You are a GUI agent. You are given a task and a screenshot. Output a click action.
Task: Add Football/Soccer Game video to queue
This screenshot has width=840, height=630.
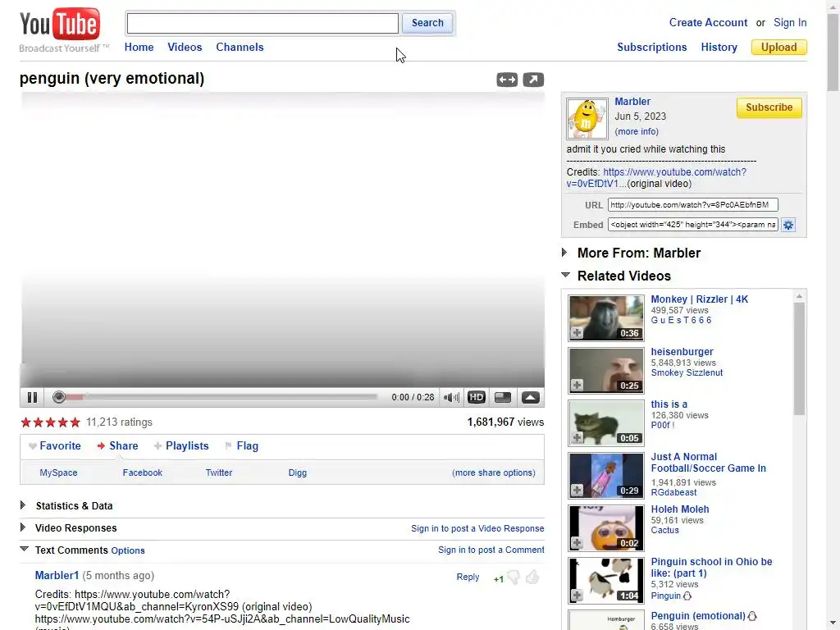tap(577, 491)
